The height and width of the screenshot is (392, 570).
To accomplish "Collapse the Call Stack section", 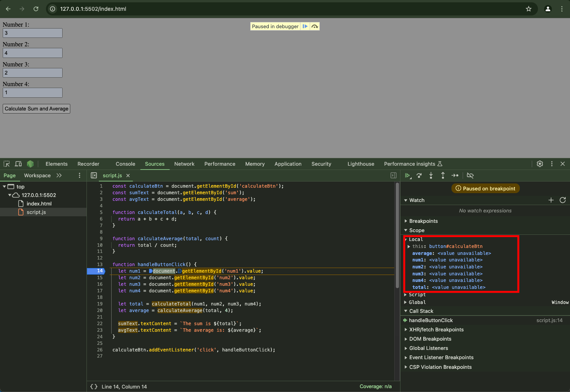I will click(x=405, y=311).
